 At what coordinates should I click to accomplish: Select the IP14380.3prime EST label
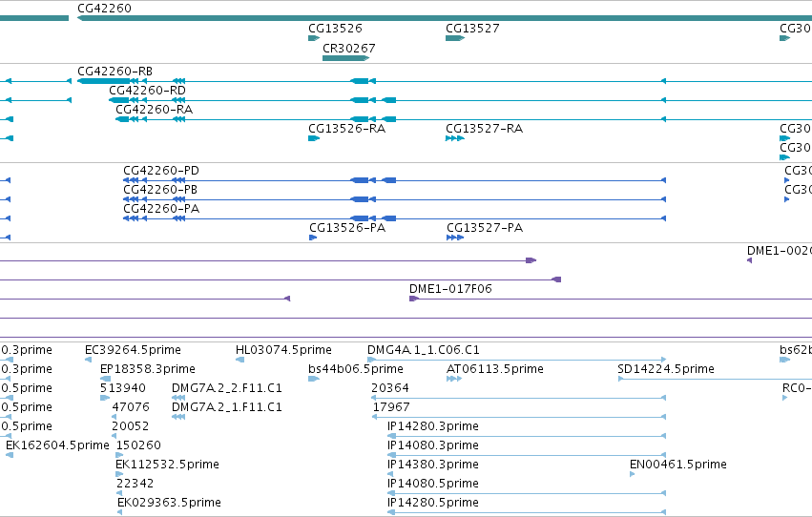tap(433, 465)
